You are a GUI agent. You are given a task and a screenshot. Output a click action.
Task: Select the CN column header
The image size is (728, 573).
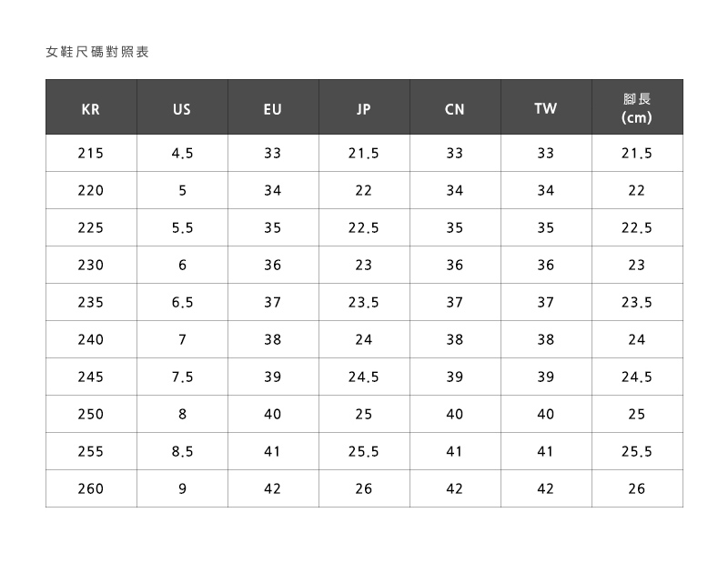pos(455,107)
